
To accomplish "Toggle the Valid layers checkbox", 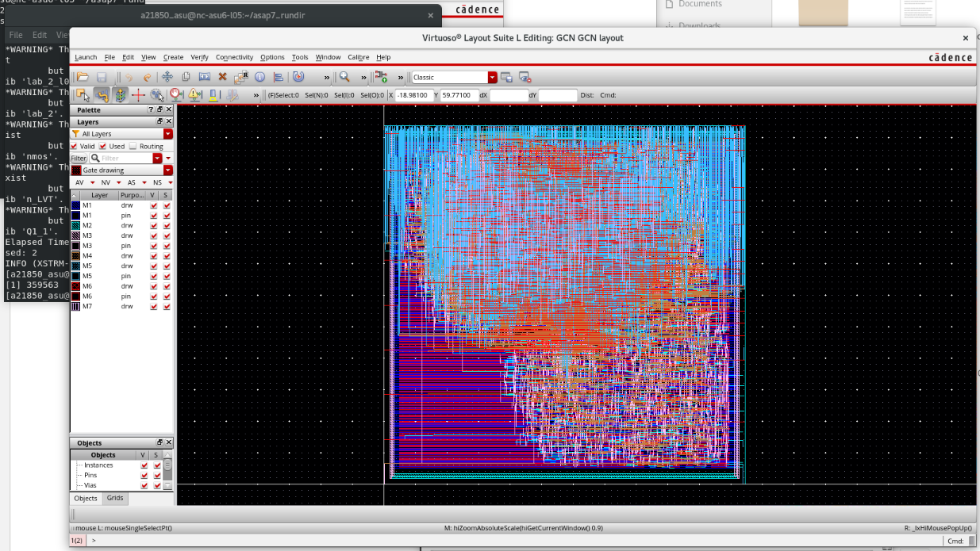I will click(75, 146).
